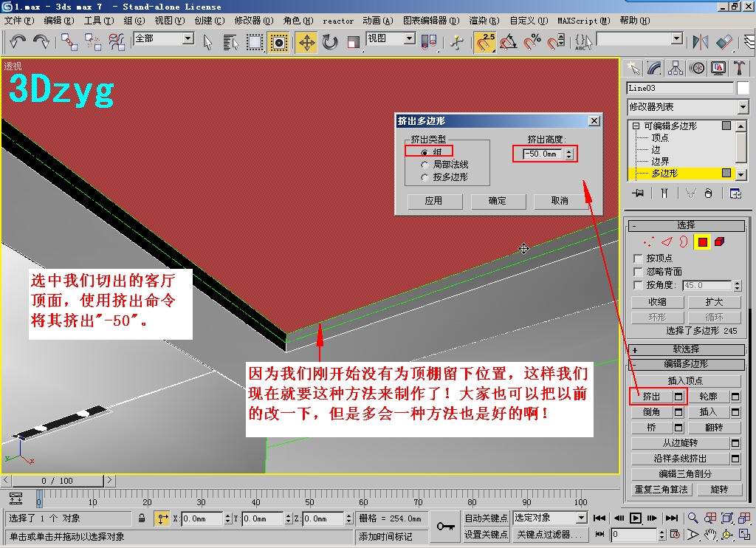This screenshot has width=756, height=548.
Task: Select Edge sub-object level icon
Action: [x=667, y=242]
